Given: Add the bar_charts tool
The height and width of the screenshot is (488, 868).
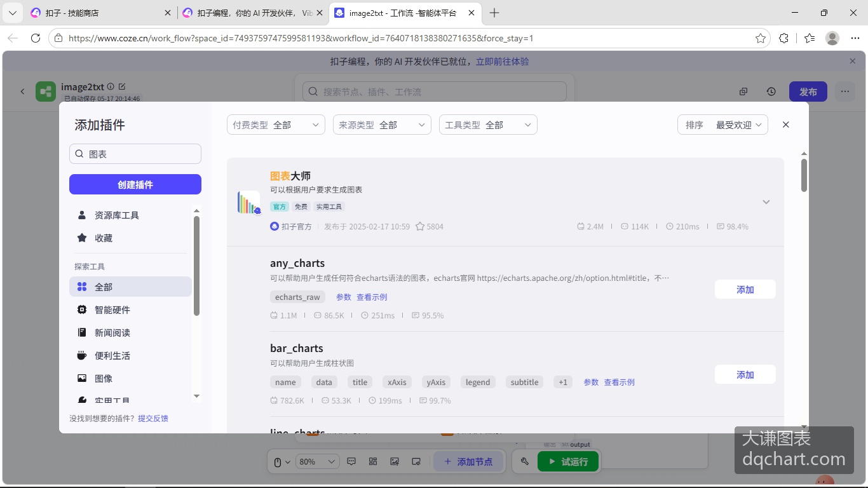Looking at the screenshot, I should [x=745, y=375].
